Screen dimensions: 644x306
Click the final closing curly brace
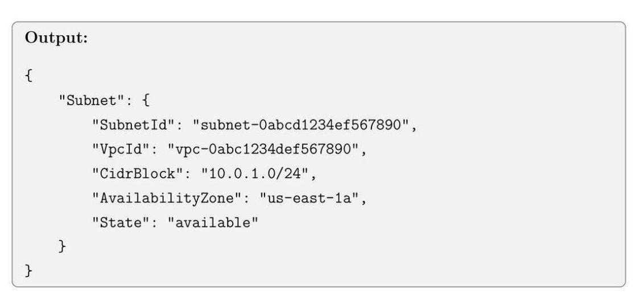click(29, 270)
